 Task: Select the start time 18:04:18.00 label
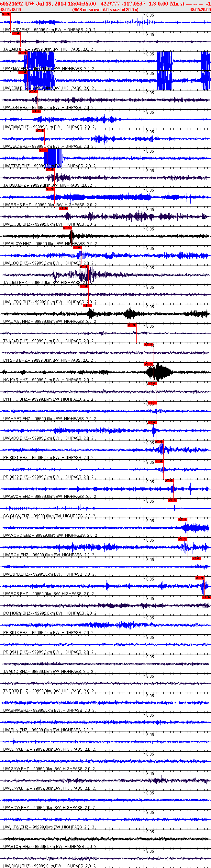(10, 10)
